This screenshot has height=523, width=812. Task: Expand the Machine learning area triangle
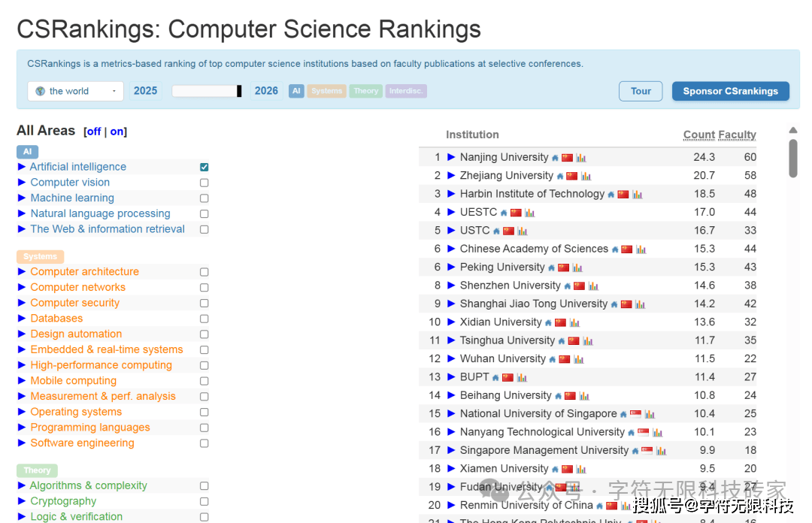pos(22,198)
